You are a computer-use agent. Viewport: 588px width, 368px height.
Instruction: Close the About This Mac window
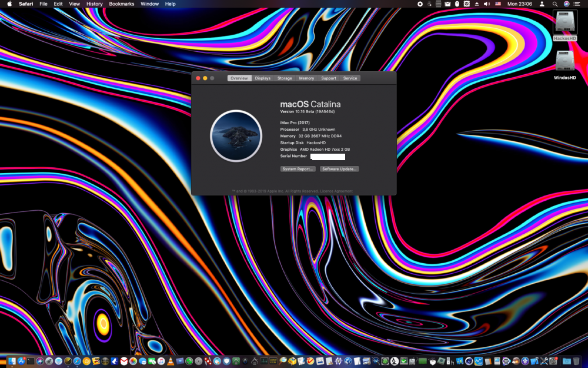(x=198, y=78)
